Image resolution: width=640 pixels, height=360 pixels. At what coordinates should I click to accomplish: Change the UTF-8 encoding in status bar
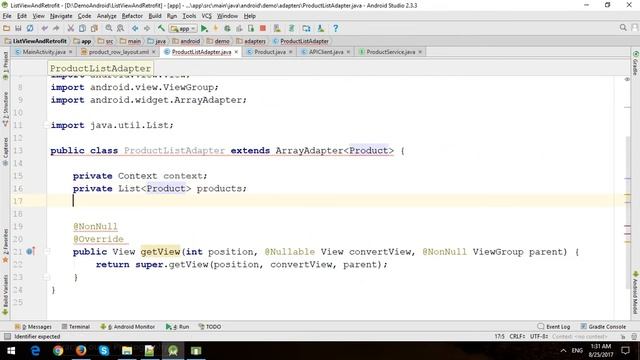click(x=539, y=336)
